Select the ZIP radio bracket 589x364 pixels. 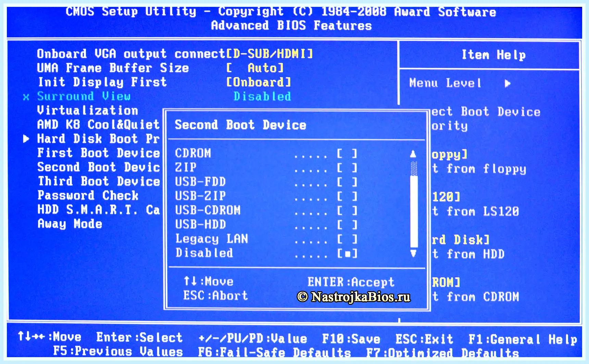347,168
